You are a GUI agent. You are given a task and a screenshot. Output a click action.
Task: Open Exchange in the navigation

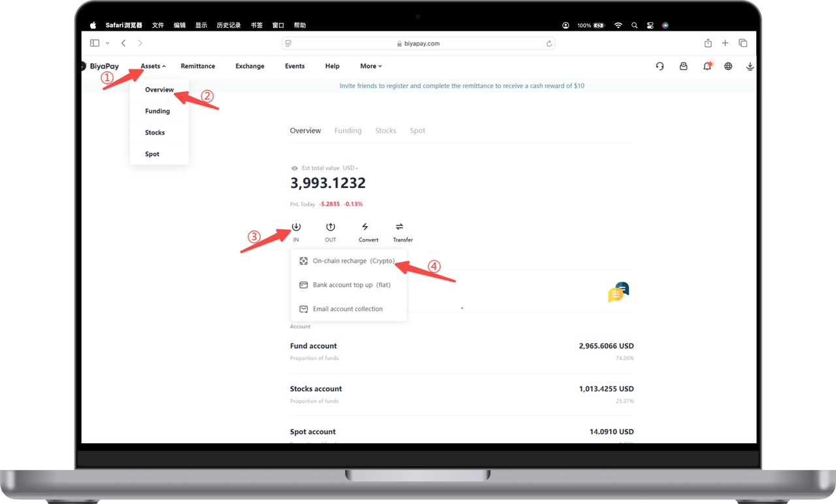coord(250,66)
